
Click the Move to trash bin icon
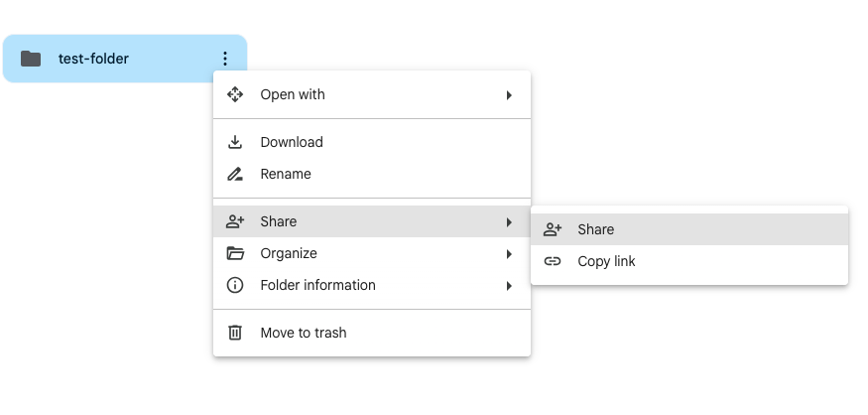coord(235,333)
